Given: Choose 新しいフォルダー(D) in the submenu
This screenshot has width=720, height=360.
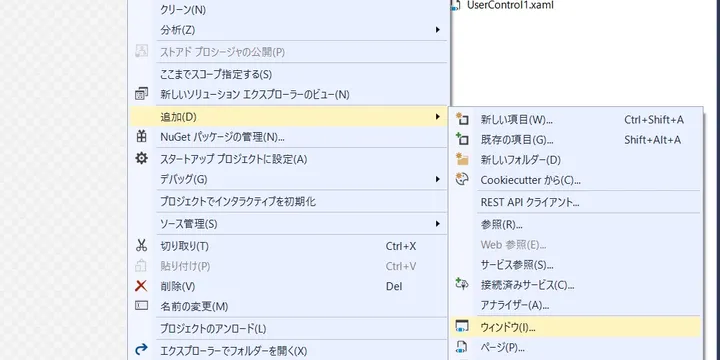Looking at the screenshot, I should (x=575, y=160).
